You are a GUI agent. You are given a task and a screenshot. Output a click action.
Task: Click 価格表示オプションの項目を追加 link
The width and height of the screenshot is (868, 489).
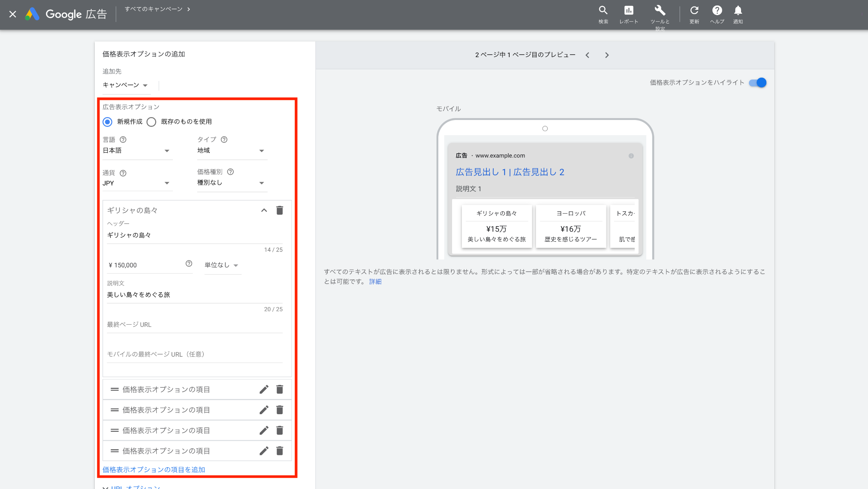coord(154,469)
